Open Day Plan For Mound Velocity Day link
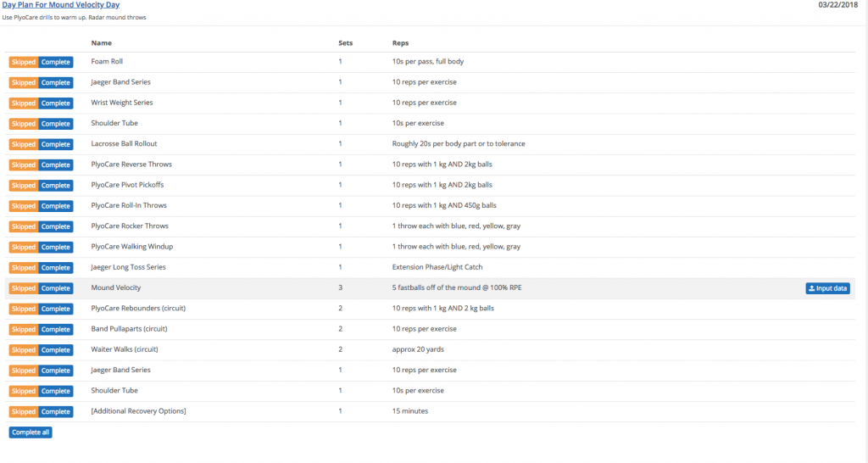This screenshot has width=868, height=463. [x=61, y=5]
